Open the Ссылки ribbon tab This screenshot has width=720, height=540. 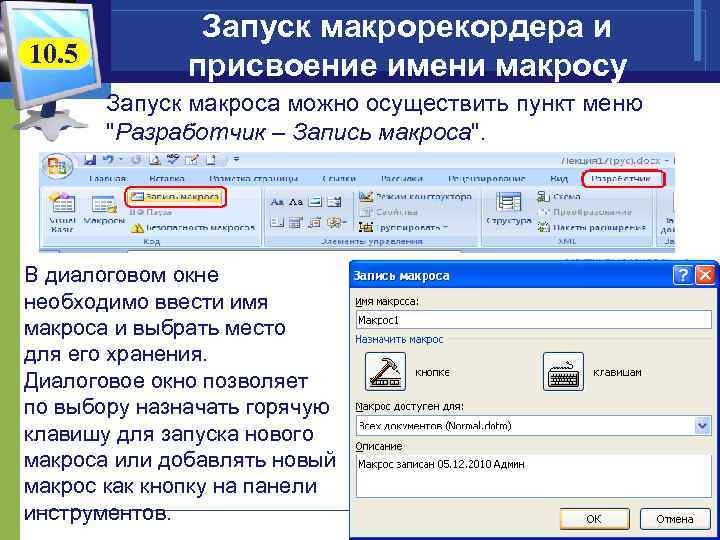pyautogui.click(x=339, y=179)
